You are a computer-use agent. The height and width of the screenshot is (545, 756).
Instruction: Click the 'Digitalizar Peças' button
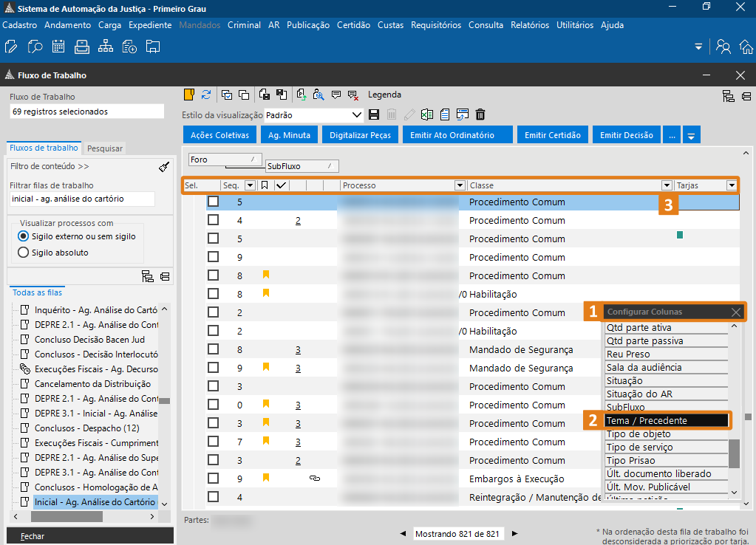tap(360, 135)
